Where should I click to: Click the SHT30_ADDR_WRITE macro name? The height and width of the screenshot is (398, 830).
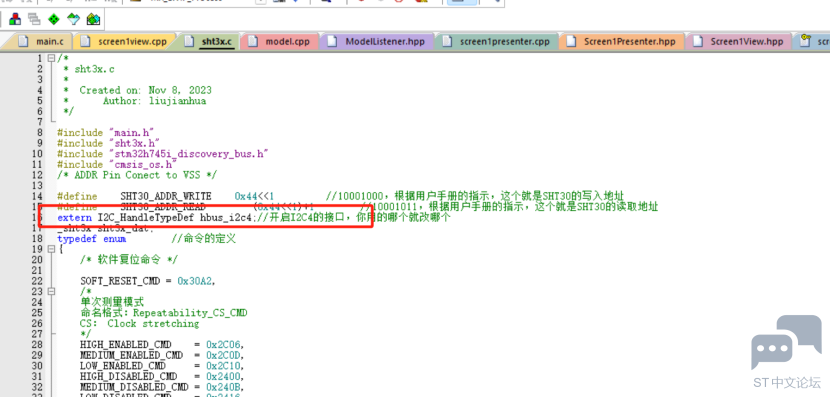[x=166, y=196]
